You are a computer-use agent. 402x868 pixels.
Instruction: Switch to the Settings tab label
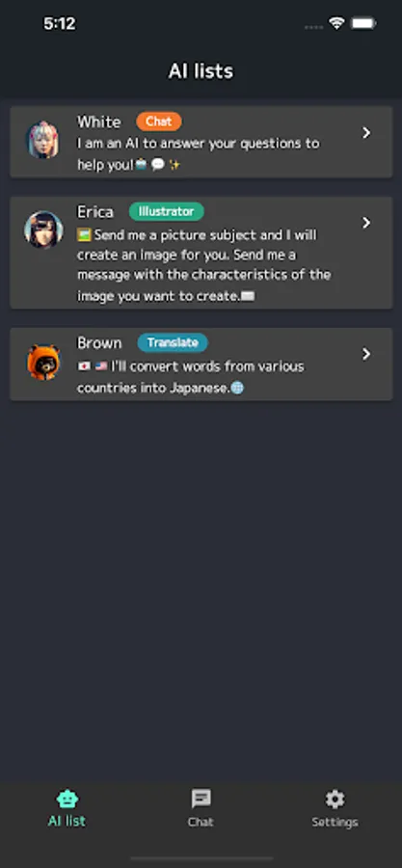[x=335, y=822]
